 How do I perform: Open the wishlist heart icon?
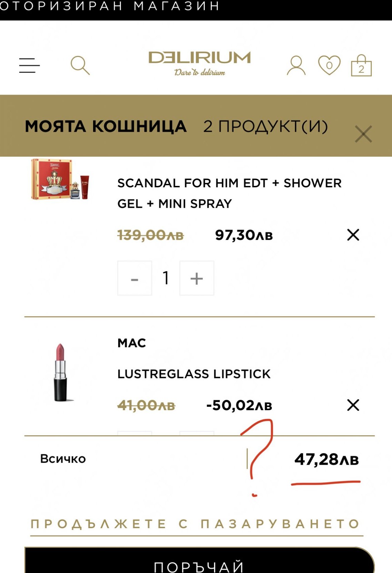pos(329,65)
